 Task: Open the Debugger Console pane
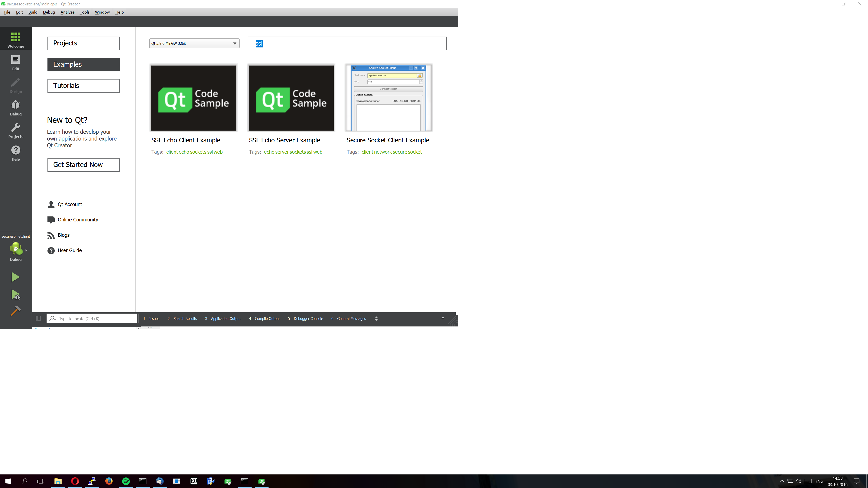pyautogui.click(x=305, y=319)
